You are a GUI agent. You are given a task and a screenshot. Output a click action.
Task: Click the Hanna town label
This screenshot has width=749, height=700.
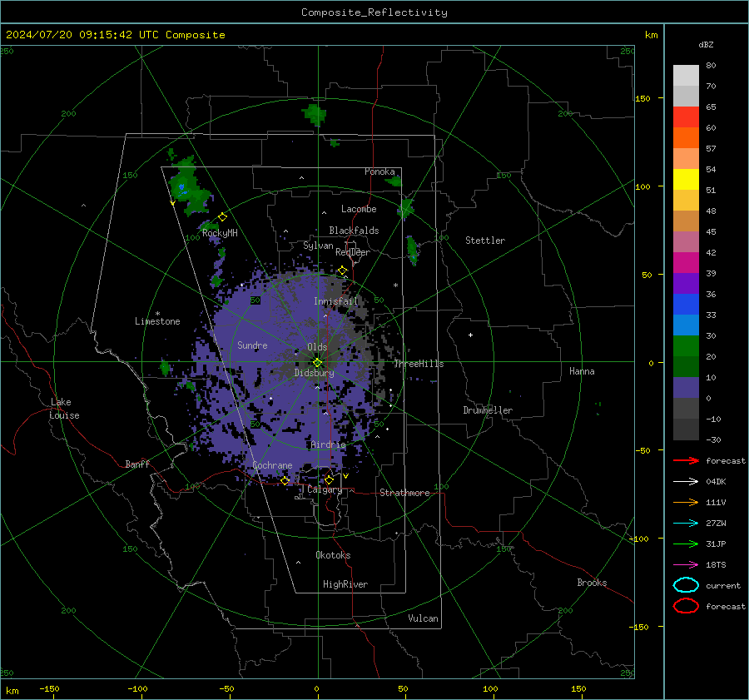(x=582, y=371)
